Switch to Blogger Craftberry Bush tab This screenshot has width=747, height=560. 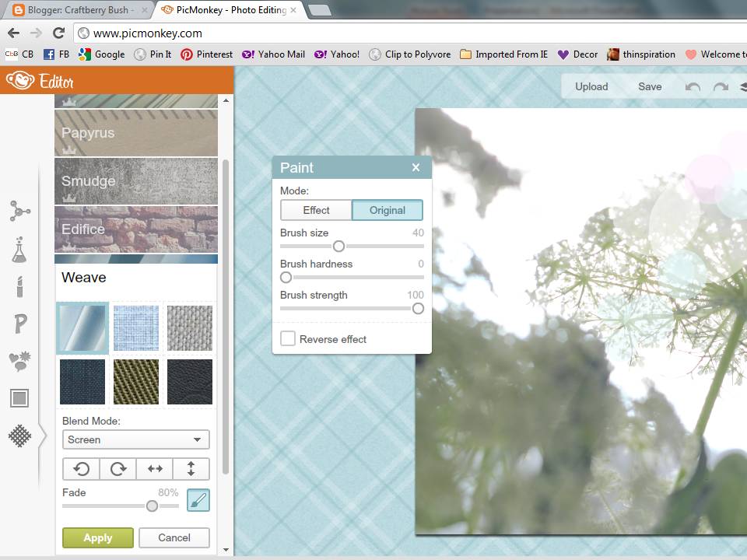77,10
